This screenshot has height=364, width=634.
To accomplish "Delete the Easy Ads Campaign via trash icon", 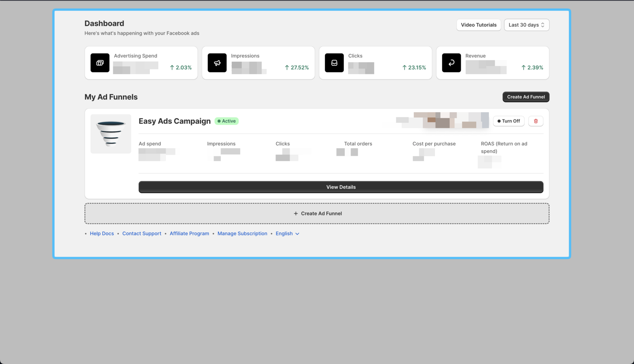I will 535,121.
